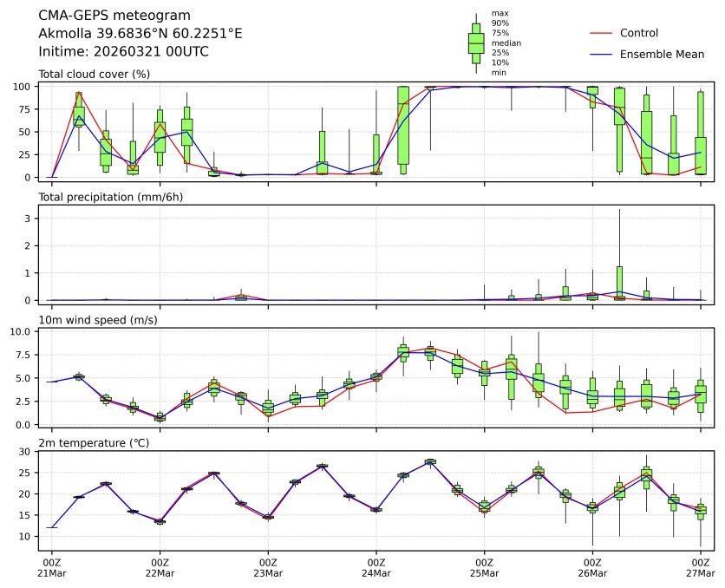Click the '00Z 27Mar' time axis label
Viewport: 725px width, 588px height.
click(x=701, y=567)
